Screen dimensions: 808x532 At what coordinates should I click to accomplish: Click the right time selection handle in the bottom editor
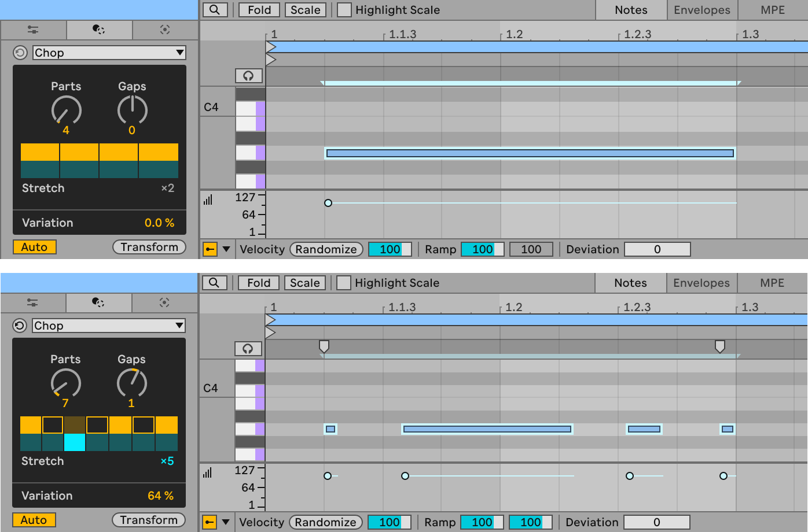coord(719,346)
